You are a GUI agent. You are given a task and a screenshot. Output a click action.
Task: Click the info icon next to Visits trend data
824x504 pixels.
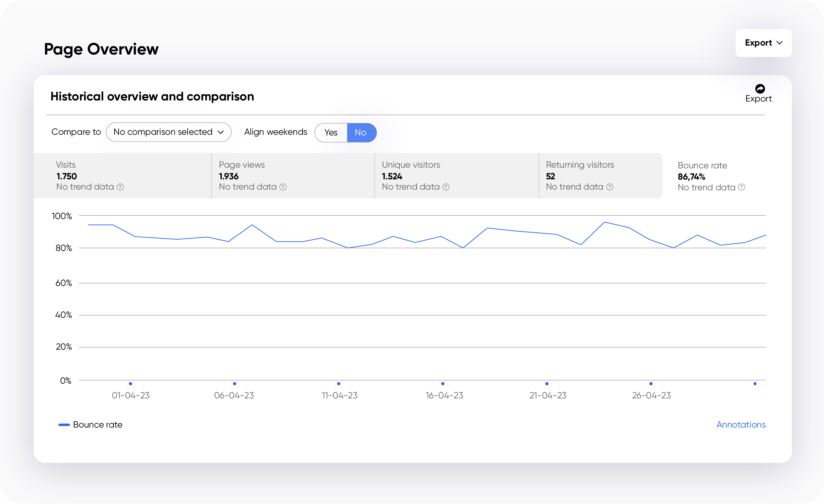(120, 187)
